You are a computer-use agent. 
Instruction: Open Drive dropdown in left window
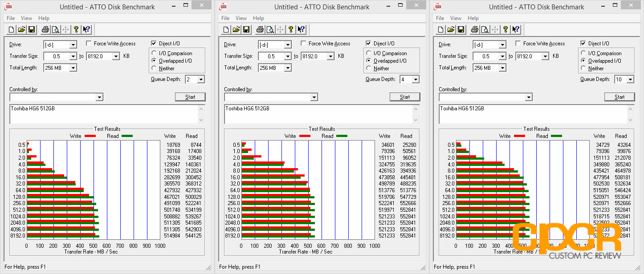(73, 45)
